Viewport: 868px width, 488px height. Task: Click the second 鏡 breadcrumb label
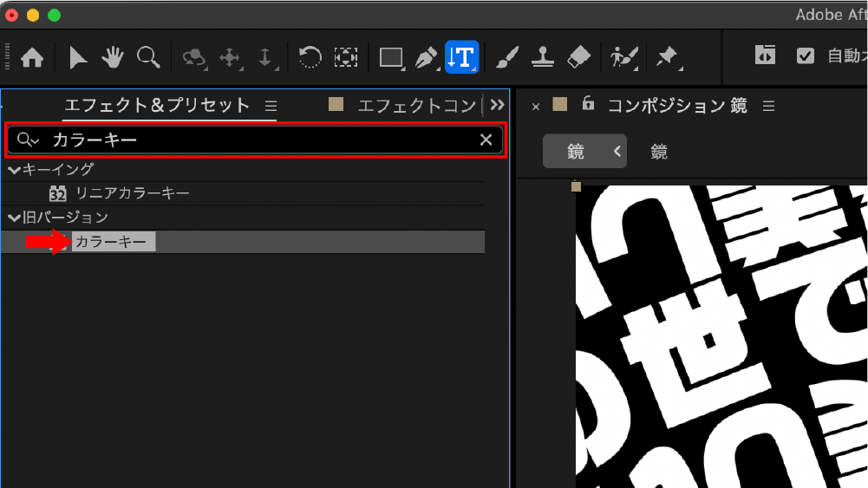pos(659,152)
